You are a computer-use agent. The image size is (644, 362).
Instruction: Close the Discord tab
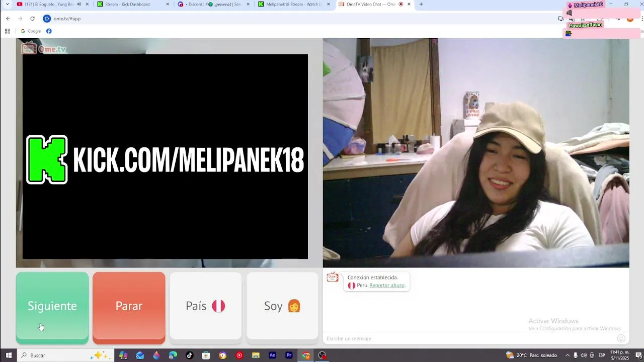pos(248,5)
